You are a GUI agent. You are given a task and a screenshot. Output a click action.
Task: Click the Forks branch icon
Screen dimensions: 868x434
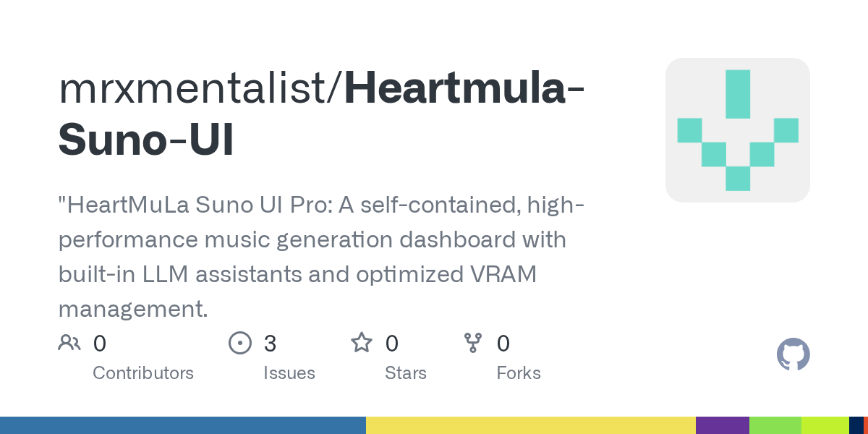pos(472,343)
